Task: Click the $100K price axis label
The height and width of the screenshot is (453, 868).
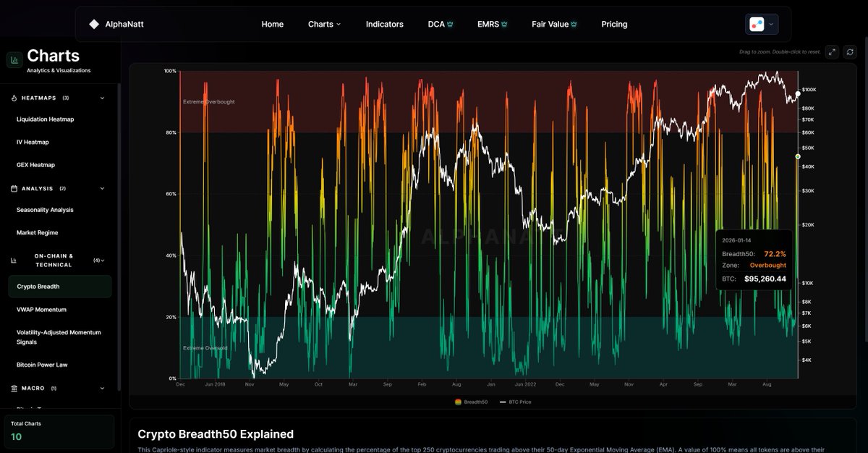Action: click(809, 90)
